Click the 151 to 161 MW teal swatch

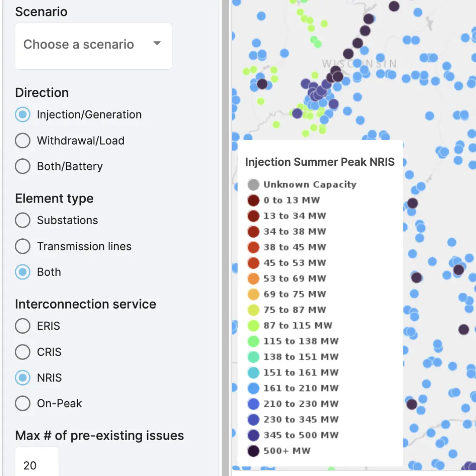(x=254, y=373)
